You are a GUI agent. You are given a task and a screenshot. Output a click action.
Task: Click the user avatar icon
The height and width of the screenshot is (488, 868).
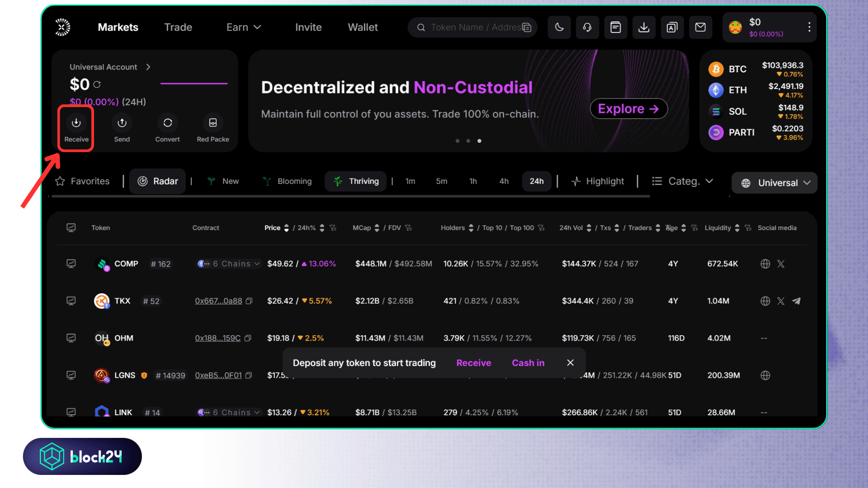coord(736,27)
